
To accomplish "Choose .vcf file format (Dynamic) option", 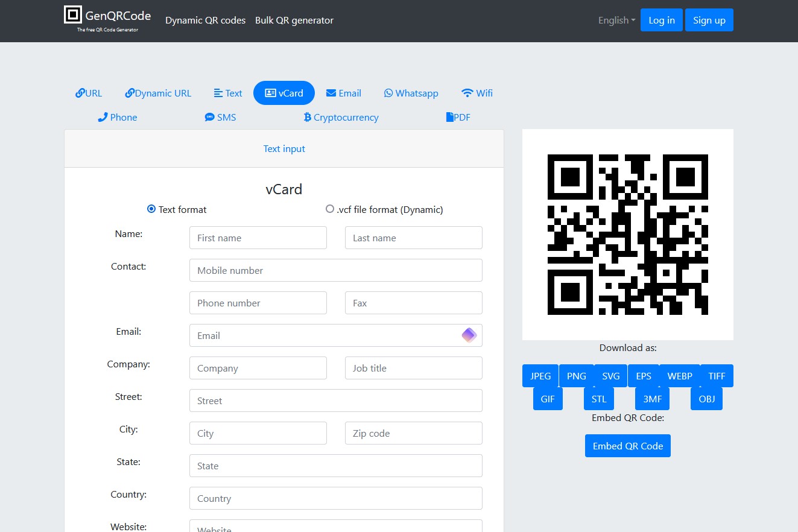I will [330, 209].
